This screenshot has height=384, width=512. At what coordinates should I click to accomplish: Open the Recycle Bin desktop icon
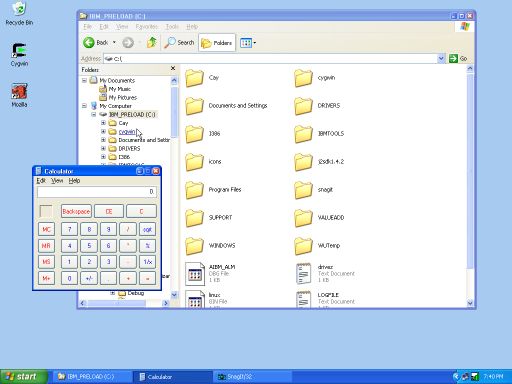(x=19, y=13)
